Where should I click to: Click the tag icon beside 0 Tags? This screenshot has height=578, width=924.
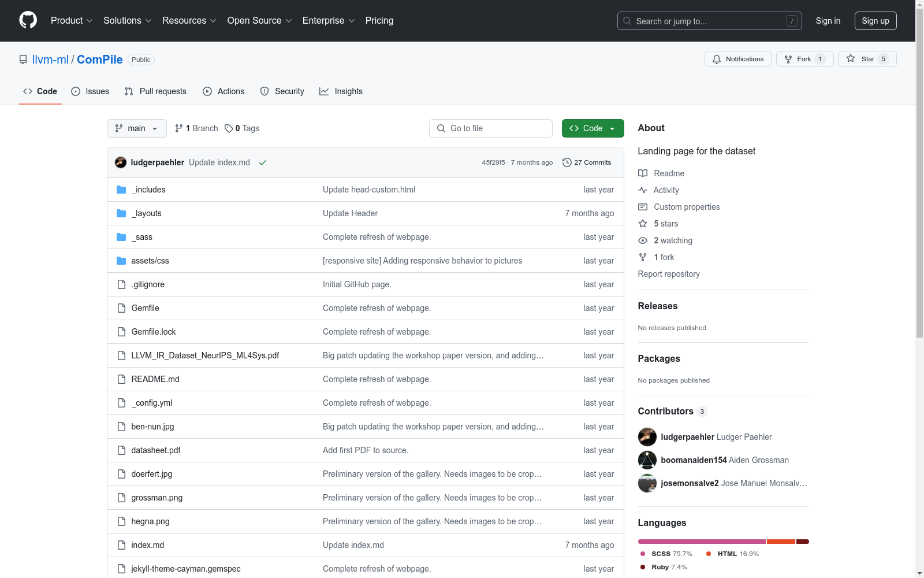pyautogui.click(x=229, y=128)
